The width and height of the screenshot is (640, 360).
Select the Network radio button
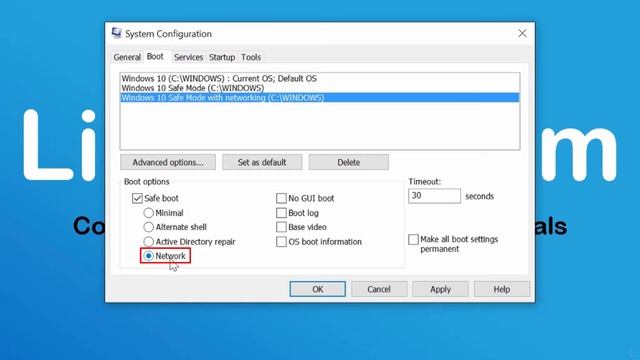[x=149, y=256]
